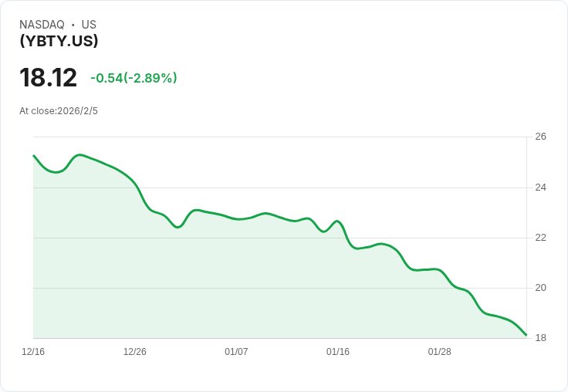
Task: Click the 18 price level on y-axis
Action: (540, 338)
